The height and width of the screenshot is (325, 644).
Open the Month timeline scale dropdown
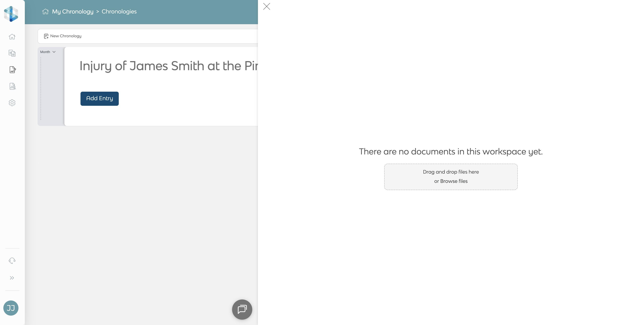(48, 52)
